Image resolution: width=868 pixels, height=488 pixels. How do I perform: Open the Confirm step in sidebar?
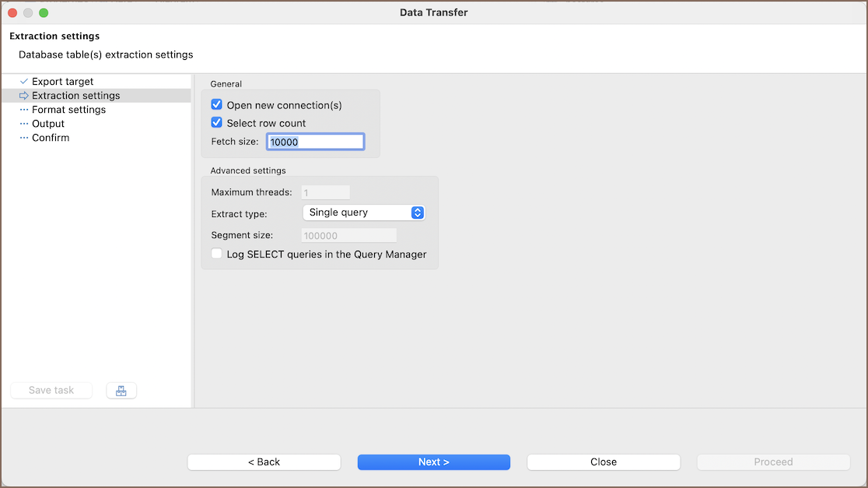coord(51,138)
